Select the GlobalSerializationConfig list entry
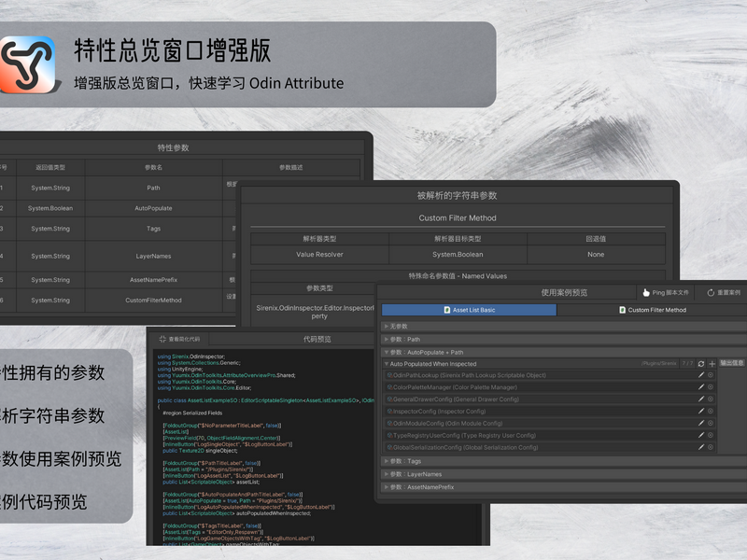This screenshot has width=747, height=560. click(x=541, y=447)
